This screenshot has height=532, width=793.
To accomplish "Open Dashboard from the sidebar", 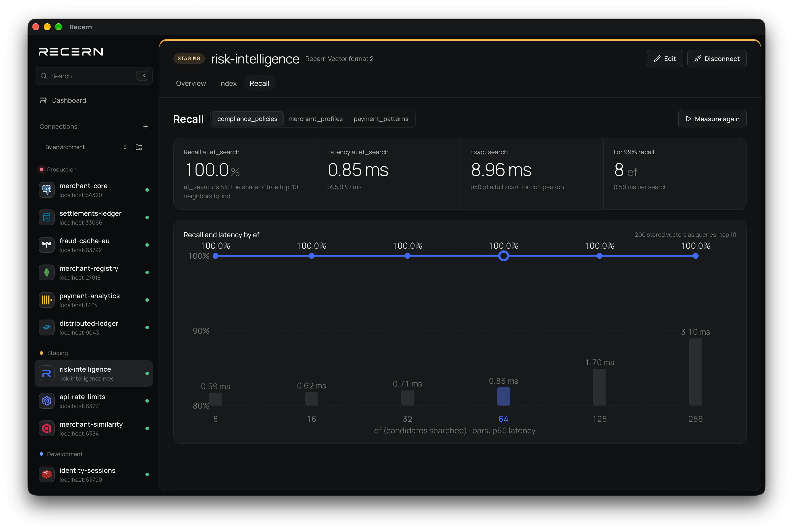I will tap(94, 100).
